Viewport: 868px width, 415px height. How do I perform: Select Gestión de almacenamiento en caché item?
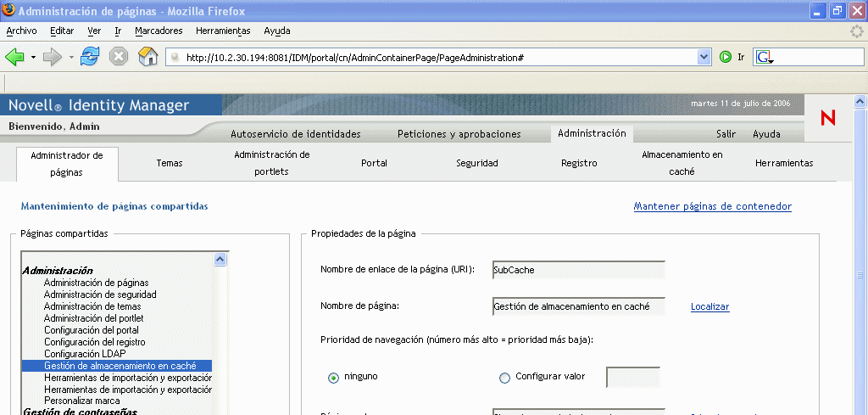click(x=117, y=366)
